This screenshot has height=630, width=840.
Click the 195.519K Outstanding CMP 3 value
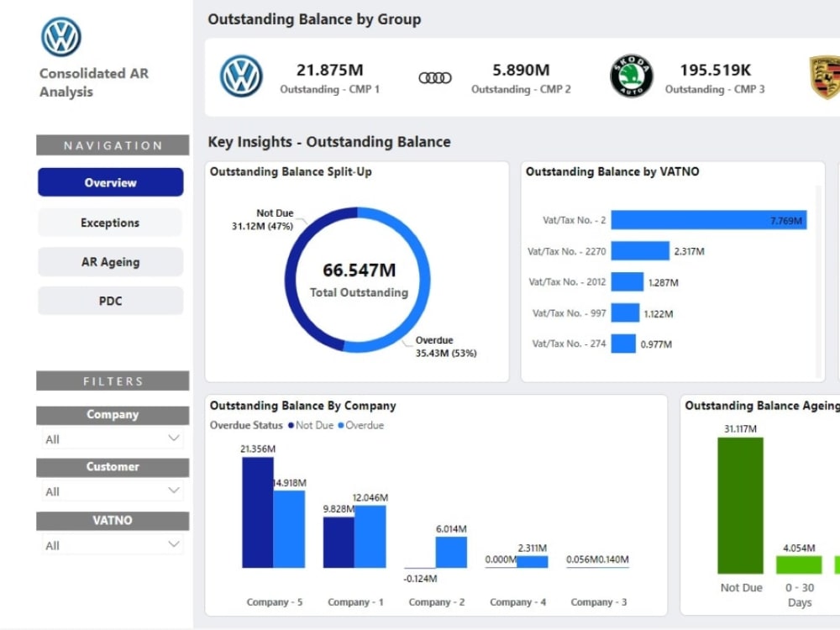715,71
